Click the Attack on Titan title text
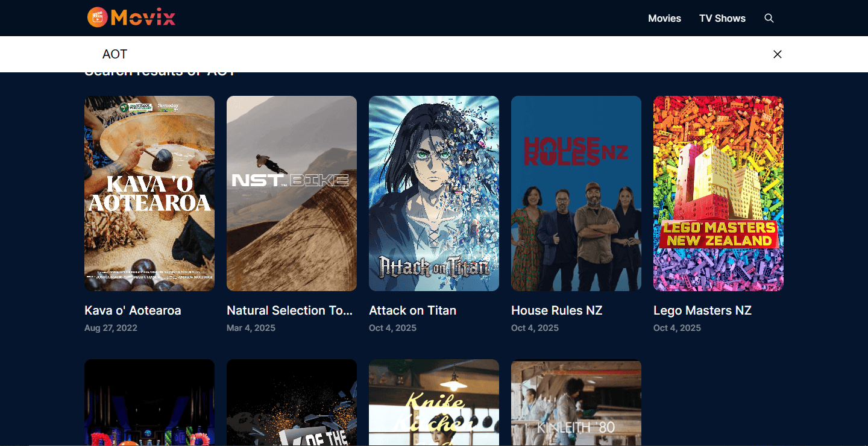The width and height of the screenshot is (868, 446). pyautogui.click(x=412, y=310)
